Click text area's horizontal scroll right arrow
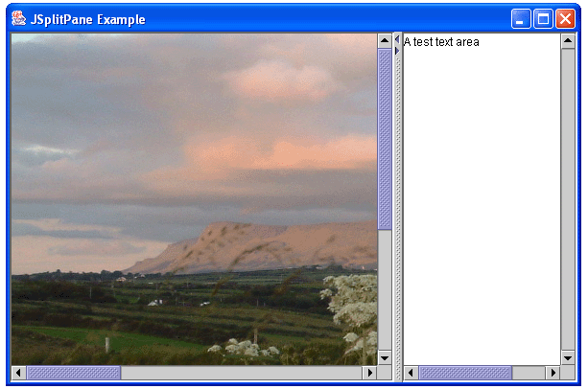Viewport: 588px width, 389px height. pos(553,373)
